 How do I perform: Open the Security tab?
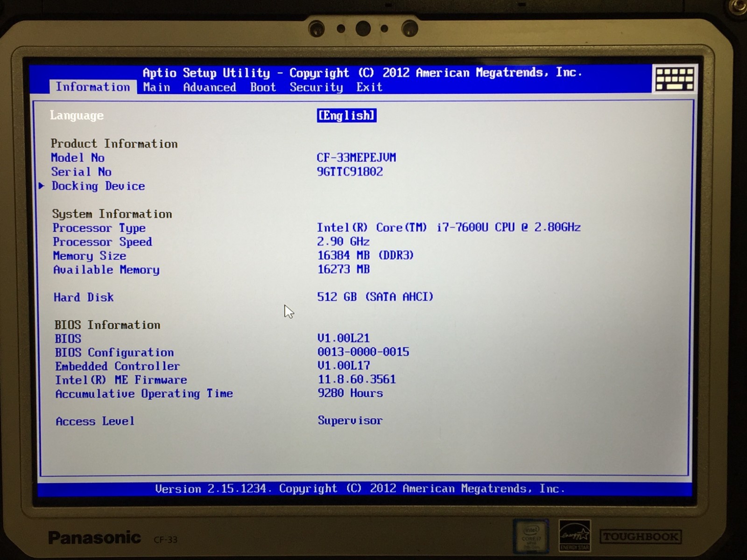[316, 87]
